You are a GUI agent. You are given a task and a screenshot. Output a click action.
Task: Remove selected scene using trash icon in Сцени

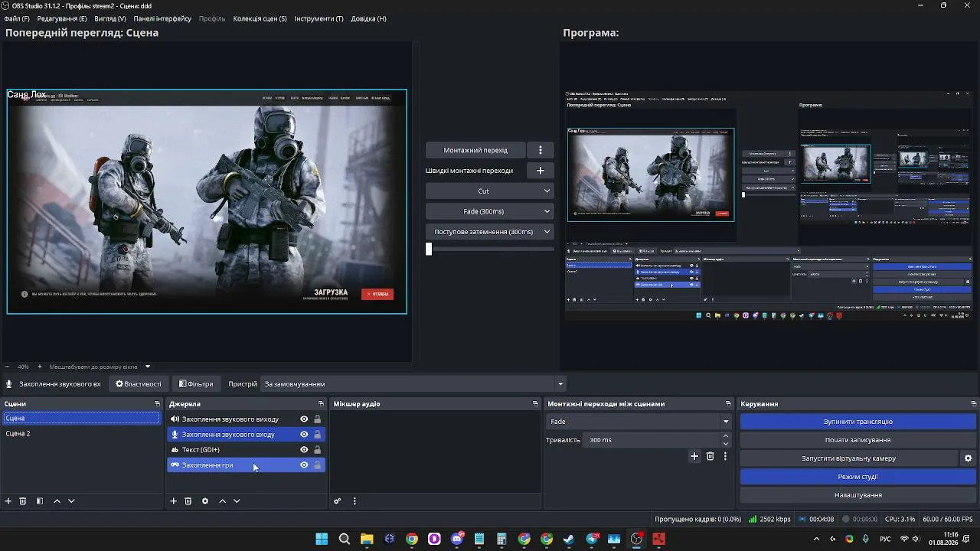(x=23, y=501)
